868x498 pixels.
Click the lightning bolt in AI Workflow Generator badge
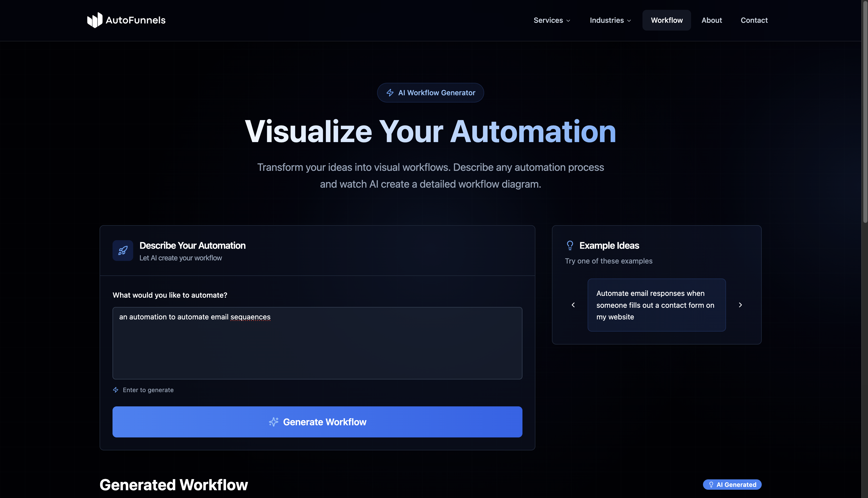tap(390, 93)
